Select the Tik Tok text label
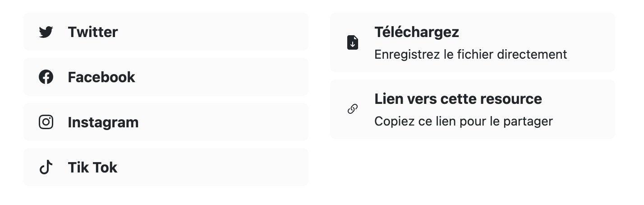Screen dimensions: 644x205 [92, 168]
